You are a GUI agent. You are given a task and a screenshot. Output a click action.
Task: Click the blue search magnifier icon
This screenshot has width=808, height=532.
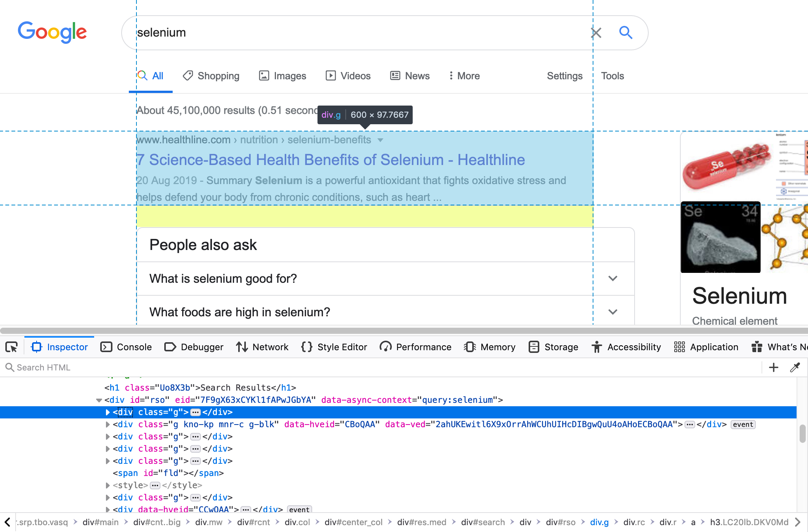point(625,33)
